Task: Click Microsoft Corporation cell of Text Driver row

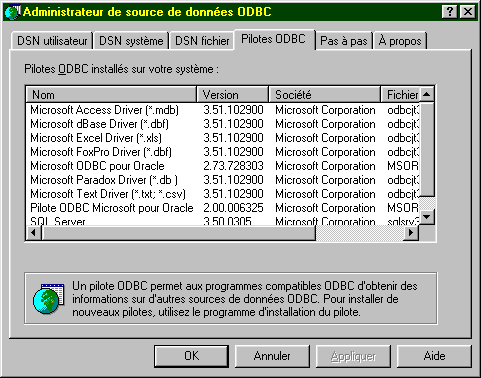Action: (325, 194)
